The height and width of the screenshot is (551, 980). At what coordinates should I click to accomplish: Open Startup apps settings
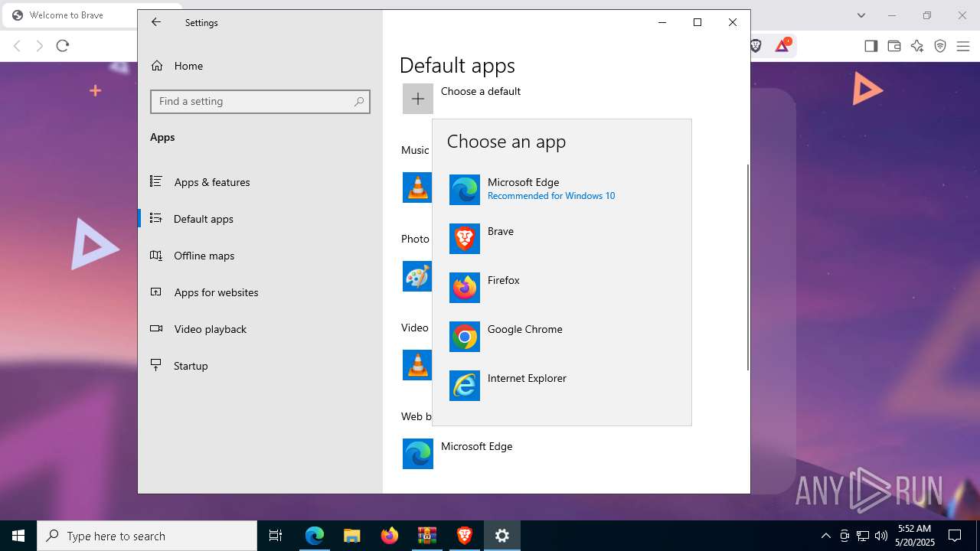260,366
